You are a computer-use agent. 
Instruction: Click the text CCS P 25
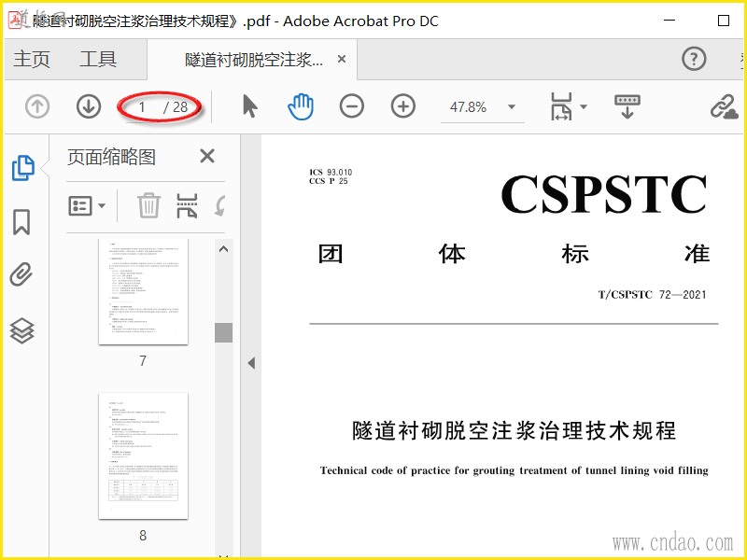pyautogui.click(x=329, y=181)
